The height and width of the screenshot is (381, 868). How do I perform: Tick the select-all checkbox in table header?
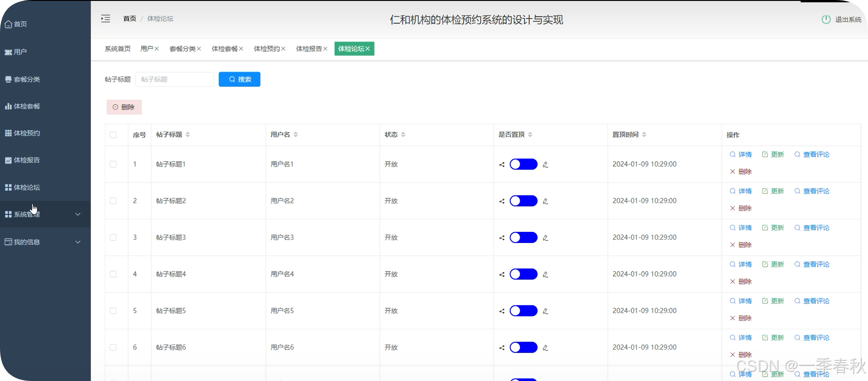[x=113, y=135]
